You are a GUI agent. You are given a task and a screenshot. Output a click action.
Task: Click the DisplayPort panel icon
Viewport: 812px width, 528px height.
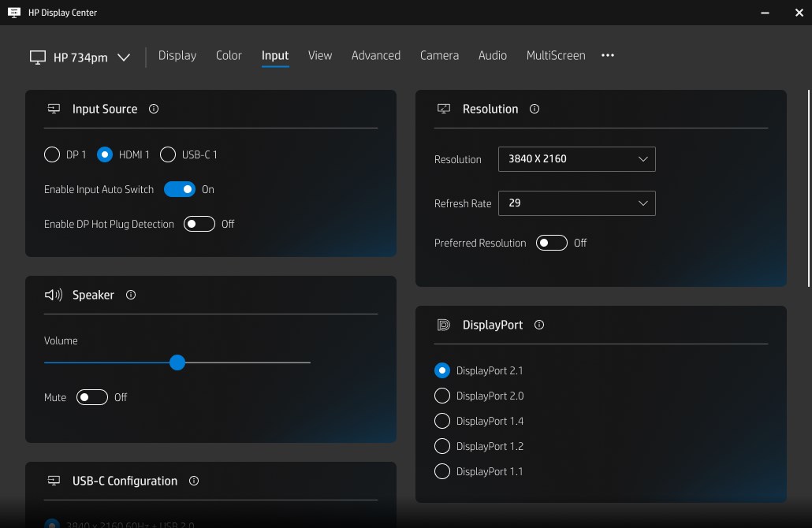[x=443, y=325]
